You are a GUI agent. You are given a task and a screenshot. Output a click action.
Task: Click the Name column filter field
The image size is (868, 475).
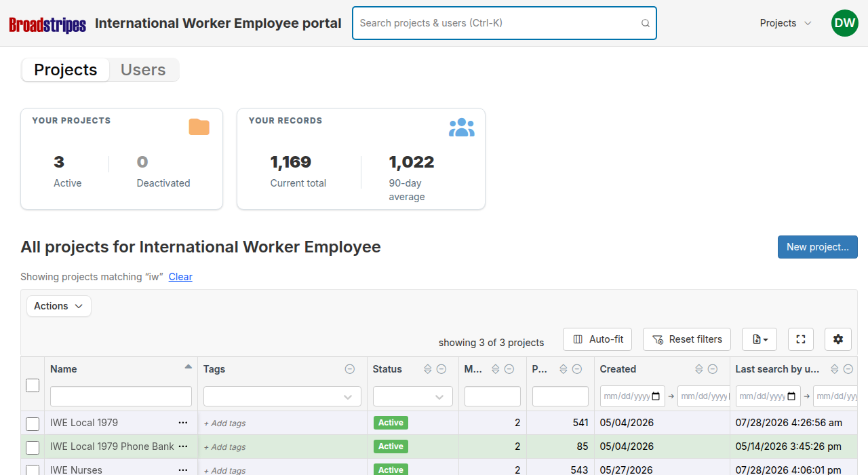tap(121, 396)
